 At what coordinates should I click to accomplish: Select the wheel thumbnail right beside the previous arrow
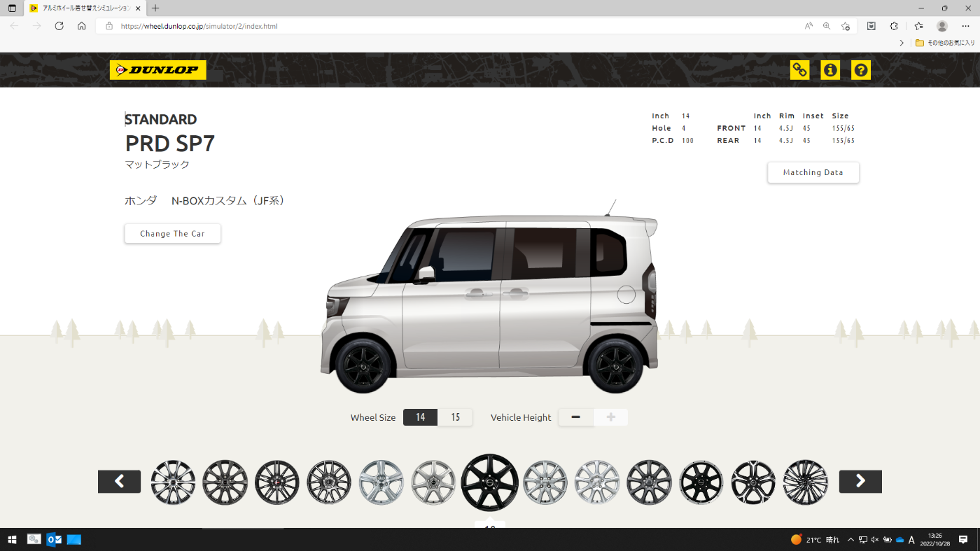[x=173, y=482]
